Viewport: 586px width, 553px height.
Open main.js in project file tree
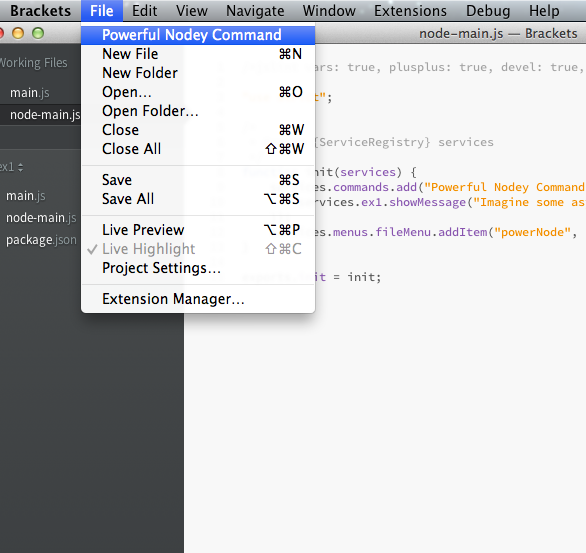pos(26,196)
